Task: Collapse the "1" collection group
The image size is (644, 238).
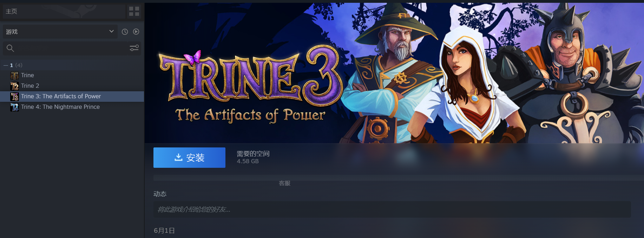Action: pos(6,65)
